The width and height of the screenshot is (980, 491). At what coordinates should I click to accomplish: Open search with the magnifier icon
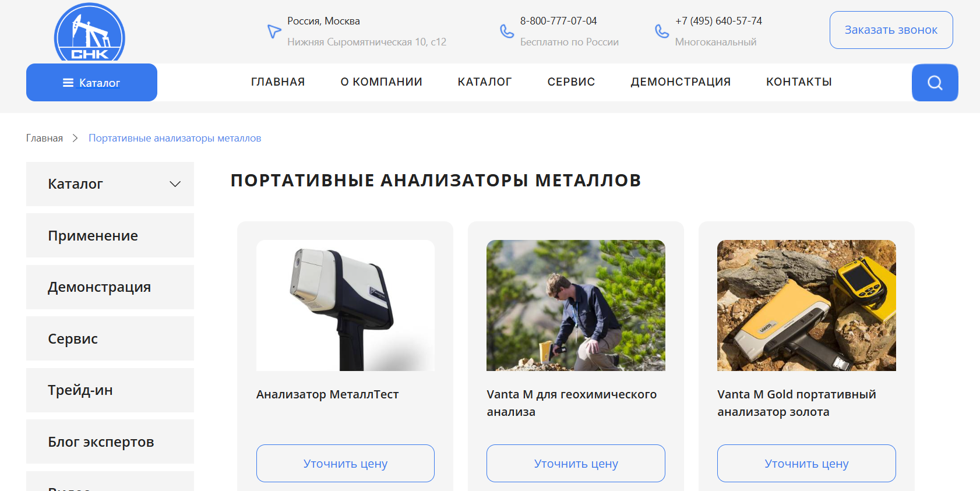pyautogui.click(x=935, y=83)
